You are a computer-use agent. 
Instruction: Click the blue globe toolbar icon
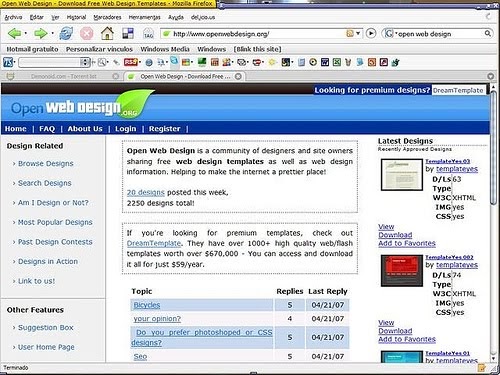pos(149,62)
